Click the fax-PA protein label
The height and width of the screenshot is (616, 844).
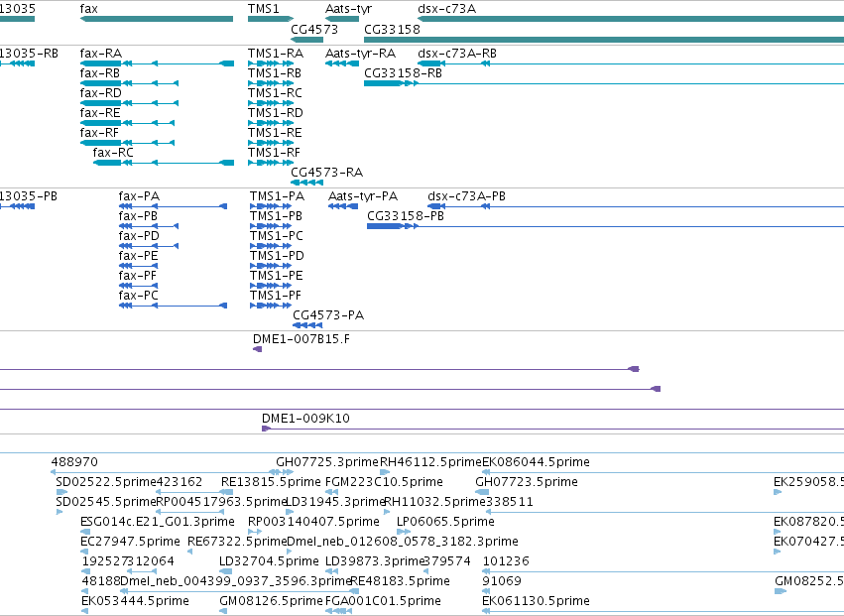tap(140, 196)
